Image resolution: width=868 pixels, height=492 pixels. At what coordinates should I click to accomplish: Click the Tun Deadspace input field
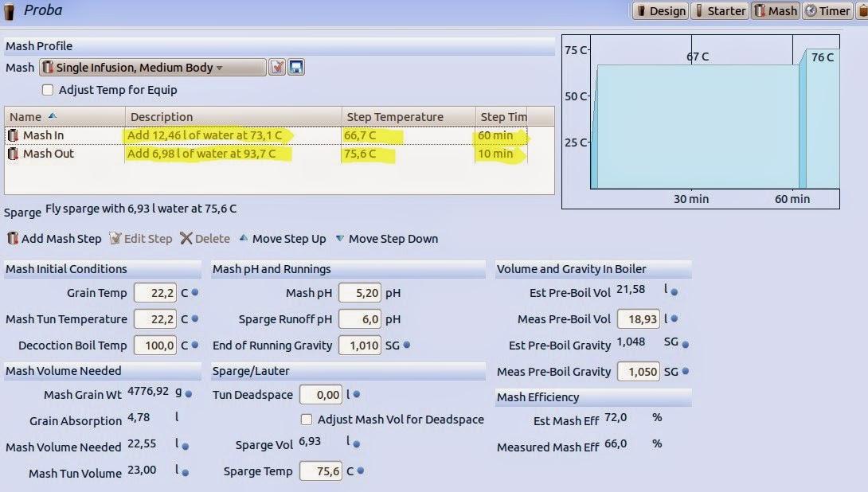coord(320,395)
